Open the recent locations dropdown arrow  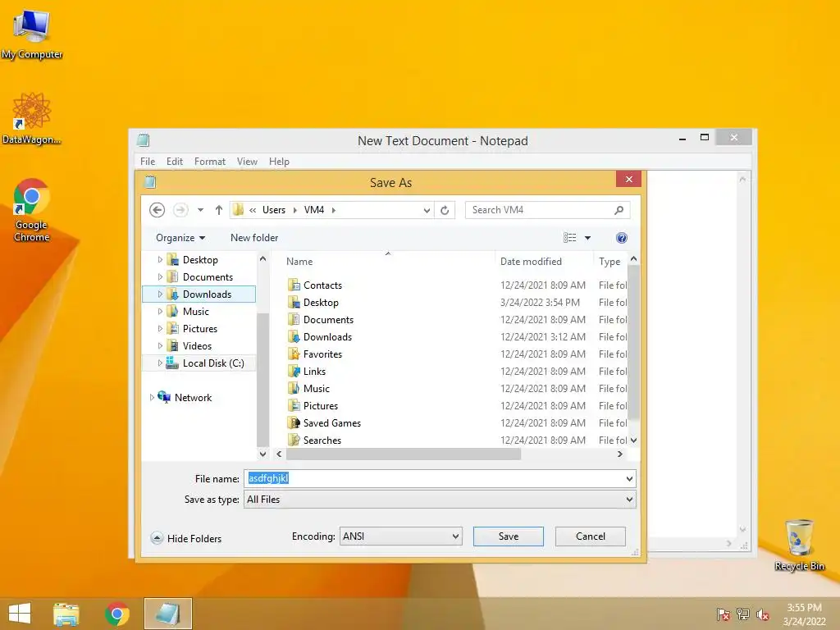point(200,210)
